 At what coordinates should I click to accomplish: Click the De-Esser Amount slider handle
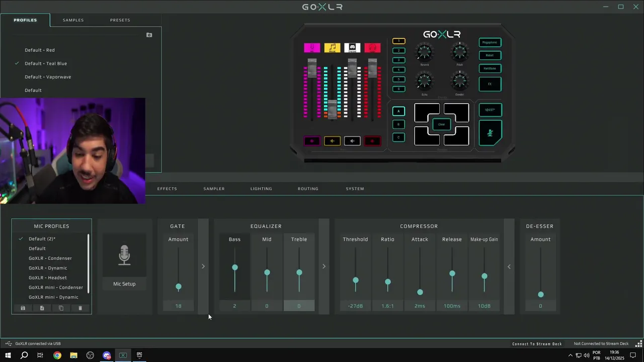pos(541,294)
